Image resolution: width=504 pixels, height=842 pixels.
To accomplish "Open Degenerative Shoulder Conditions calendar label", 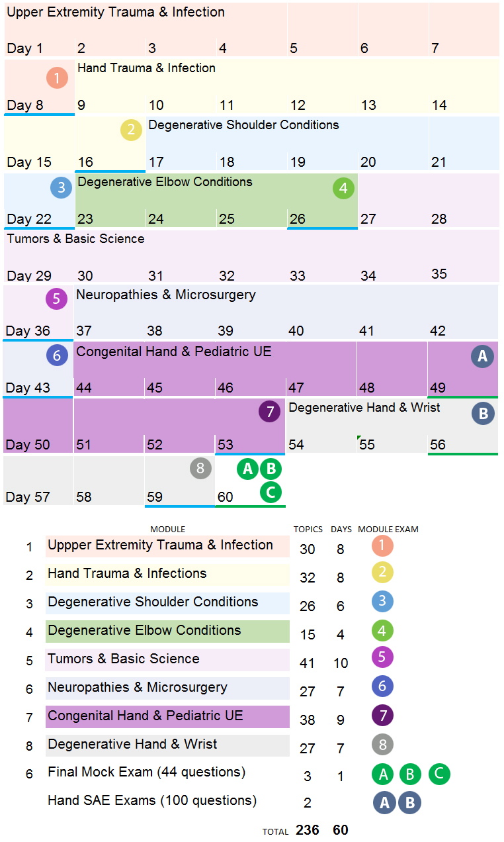I will pyautogui.click(x=243, y=125).
